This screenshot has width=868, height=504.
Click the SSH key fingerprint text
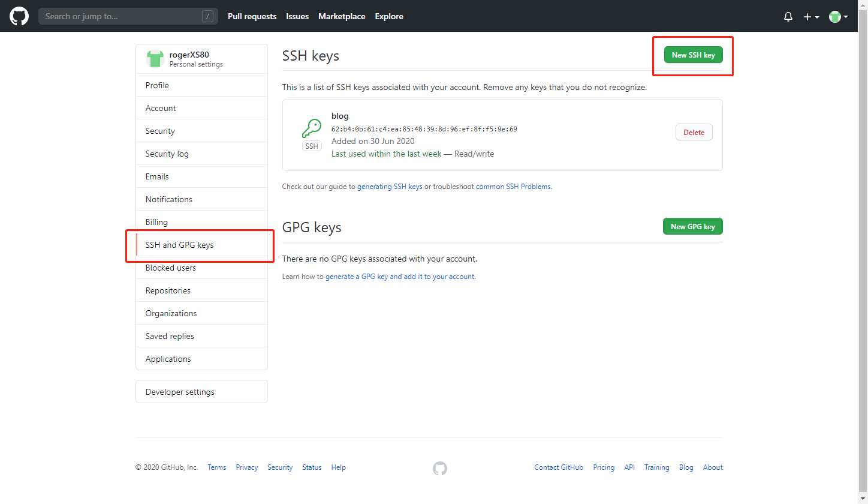point(424,129)
